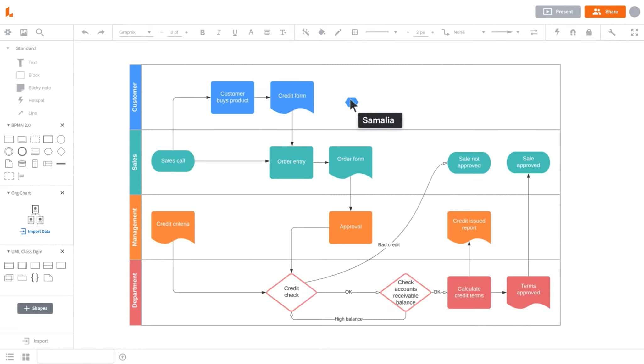Open the search magnifier in the left panel
Viewport: 644px width, 364px height.
tap(40, 32)
